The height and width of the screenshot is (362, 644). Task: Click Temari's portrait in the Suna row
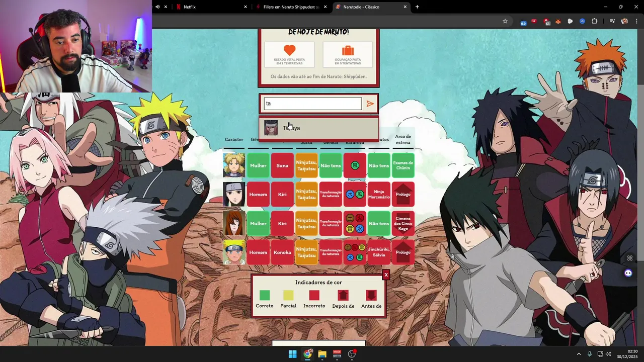click(234, 165)
